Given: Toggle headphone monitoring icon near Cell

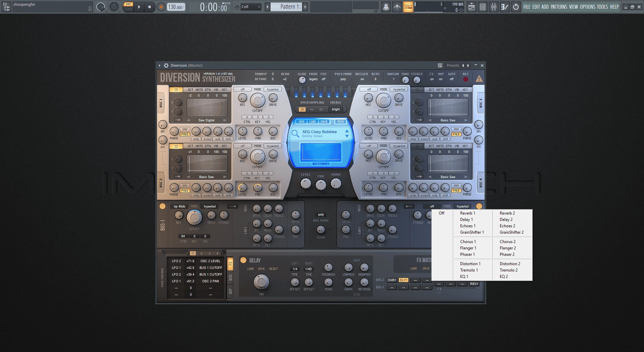Looking at the screenshot, I should pos(237,7).
